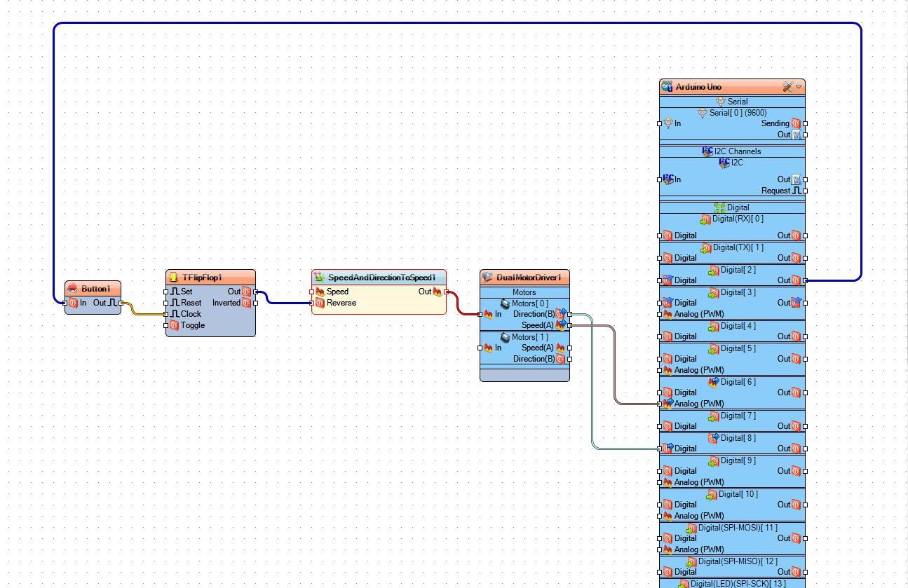Click the Button1 component icon
The height and width of the screenshot is (588, 908).
(73, 289)
